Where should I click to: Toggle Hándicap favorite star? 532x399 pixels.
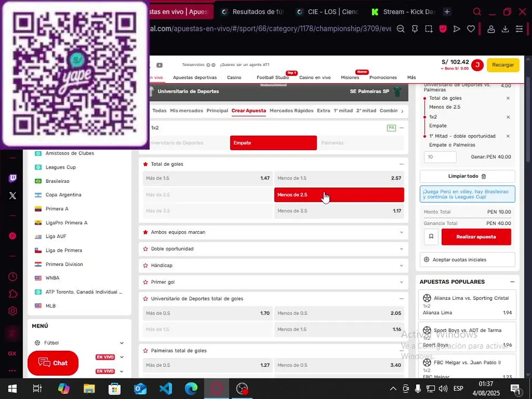pos(146,265)
